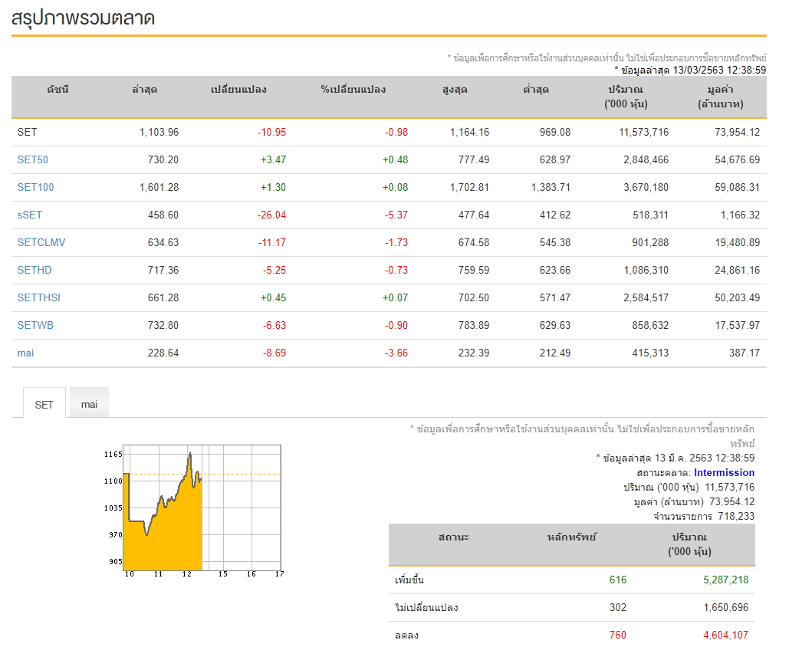Select sSET value 1,166.32

point(741,215)
